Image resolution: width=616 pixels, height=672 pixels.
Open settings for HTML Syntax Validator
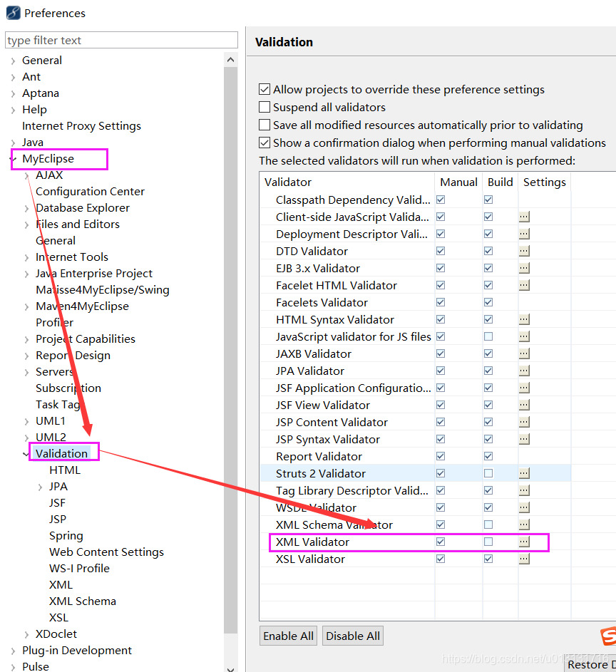524,319
